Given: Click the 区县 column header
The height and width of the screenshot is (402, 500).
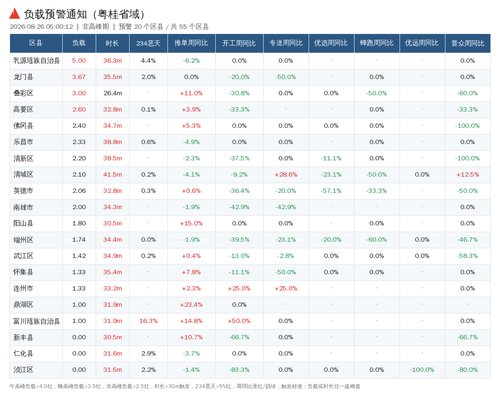Looking at the screenshot, I should pyautogui.click(x=36, y=43).
